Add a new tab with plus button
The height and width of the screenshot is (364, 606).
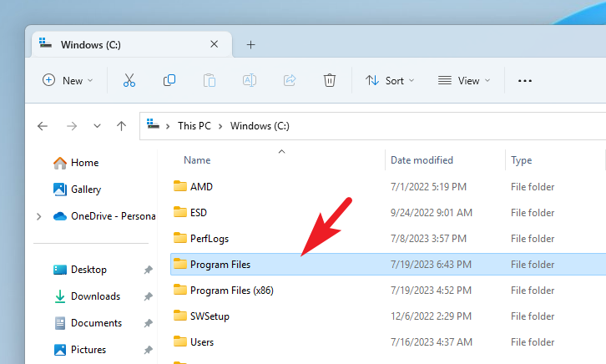coord(250,45)
